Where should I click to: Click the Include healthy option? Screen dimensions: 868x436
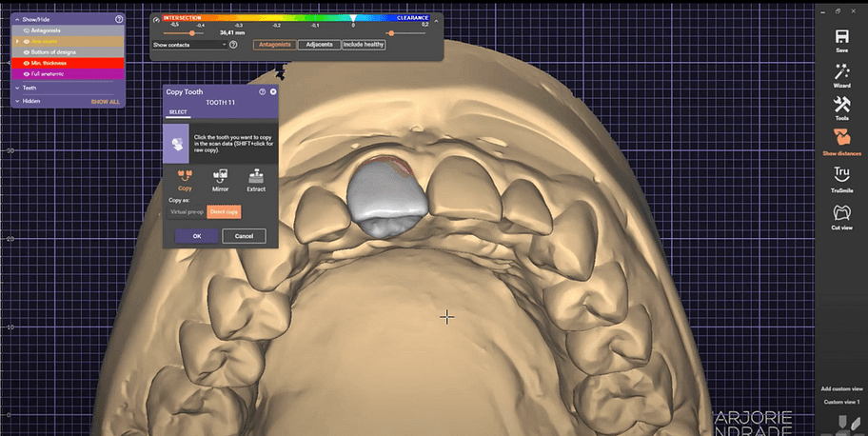click(363, 45)
